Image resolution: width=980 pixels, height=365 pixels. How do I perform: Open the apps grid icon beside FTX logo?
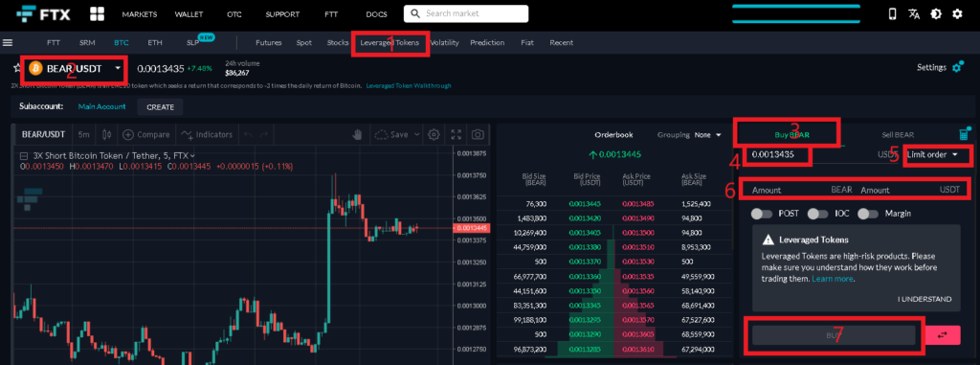click(x=97, y=13)
